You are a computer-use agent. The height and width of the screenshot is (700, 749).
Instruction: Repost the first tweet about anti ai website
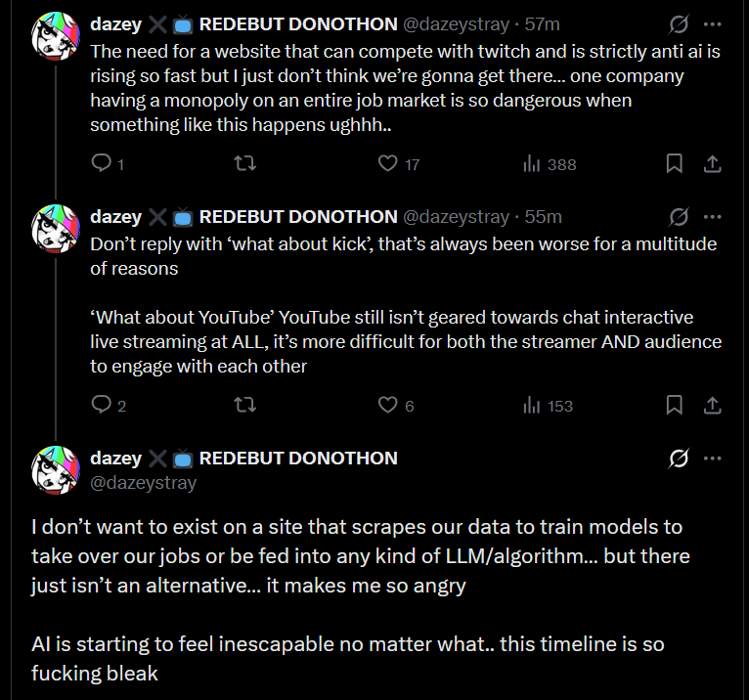pos(245,164)
